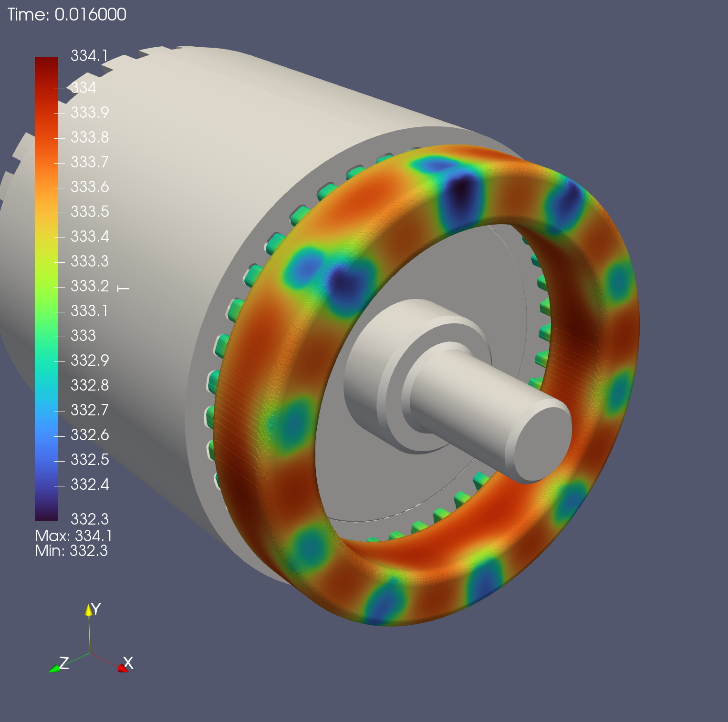The image size is (728, 722).
Task: Click the Min: 332.3 text
Action: pyautogui.click(x=71, y=551)
